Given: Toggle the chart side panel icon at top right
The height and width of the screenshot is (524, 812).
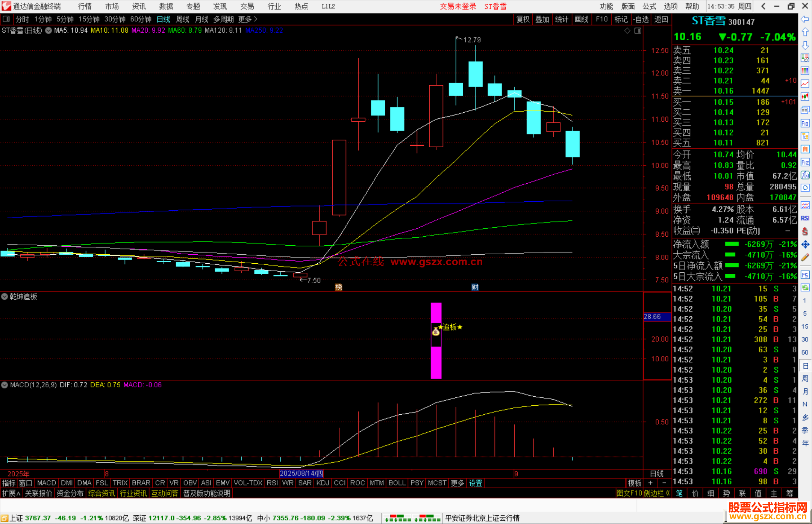Looking at the screenshot, I should click(x=638, y=31).
